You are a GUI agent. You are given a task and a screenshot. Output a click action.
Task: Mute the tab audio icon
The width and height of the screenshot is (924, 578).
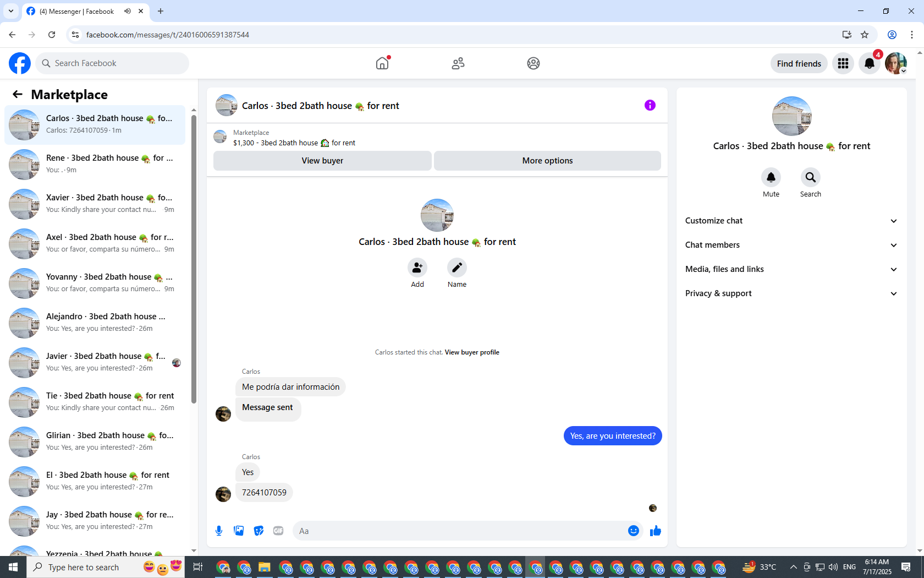(128, 11)
